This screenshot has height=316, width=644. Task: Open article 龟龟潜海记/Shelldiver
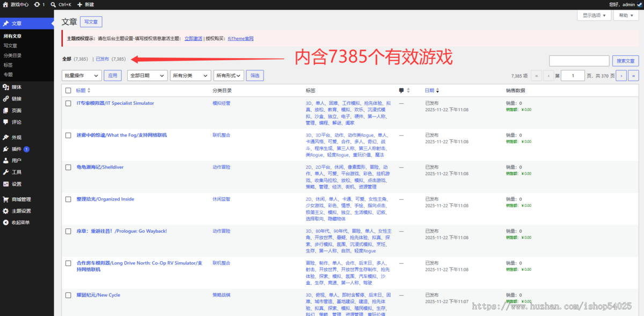point(100,167)
